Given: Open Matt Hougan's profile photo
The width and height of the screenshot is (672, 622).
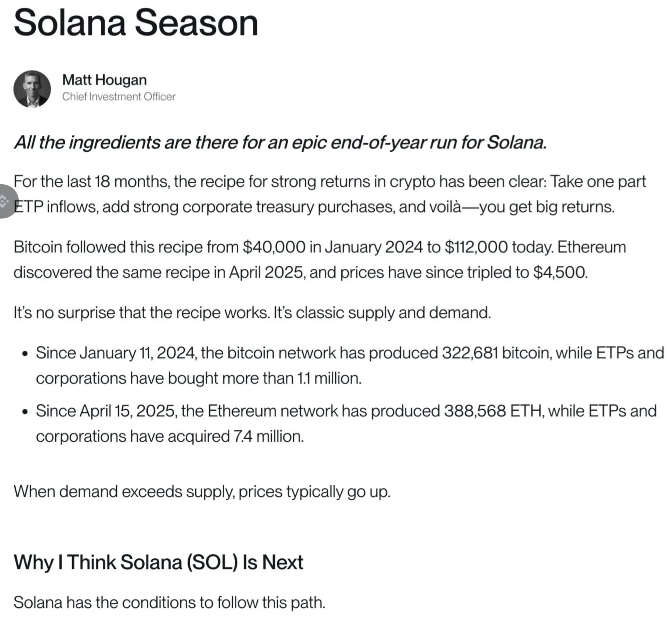Looking at the screenshot, I should [x=32, y=89].
